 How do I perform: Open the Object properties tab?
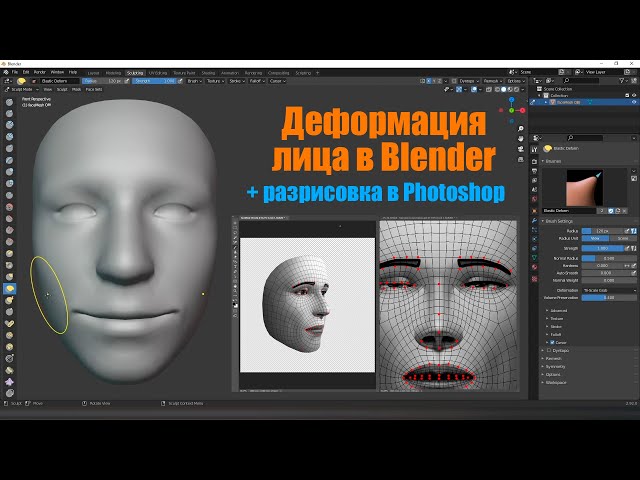pyautogui.click(x=534, y=211)
